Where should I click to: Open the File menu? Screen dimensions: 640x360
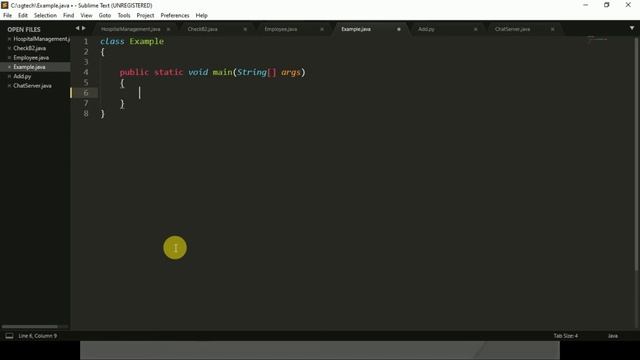click(7, 16)
